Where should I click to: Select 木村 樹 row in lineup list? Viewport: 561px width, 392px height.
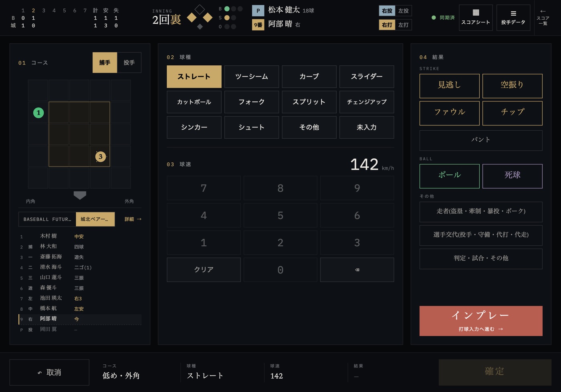point(80,236)
